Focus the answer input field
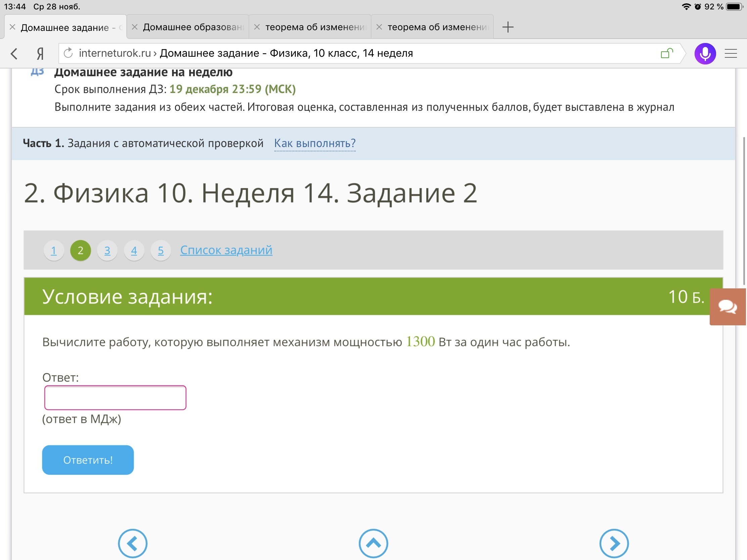The width and height of the screenshot is (747, 560). click(x=115, y=397)
